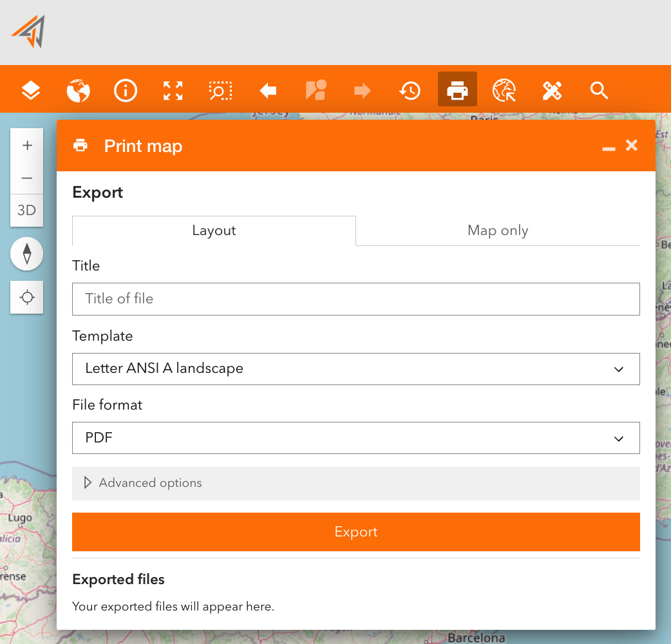
Task: Go to next extent arrow
Action: point(363,90)
